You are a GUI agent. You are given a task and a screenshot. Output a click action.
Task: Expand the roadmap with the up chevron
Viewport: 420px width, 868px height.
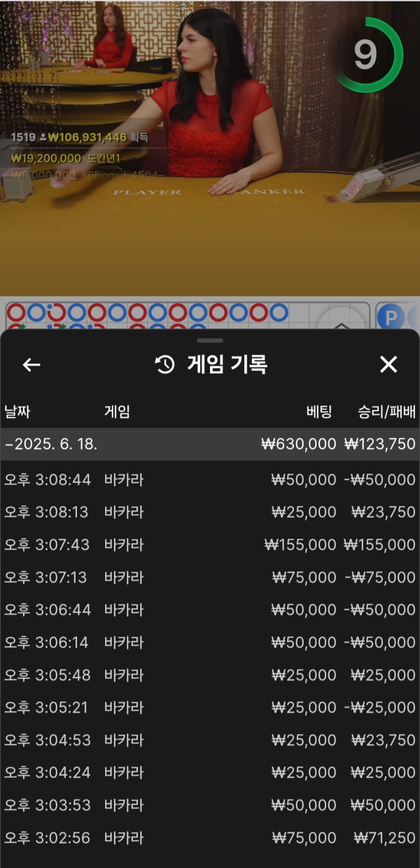[341, 324]
